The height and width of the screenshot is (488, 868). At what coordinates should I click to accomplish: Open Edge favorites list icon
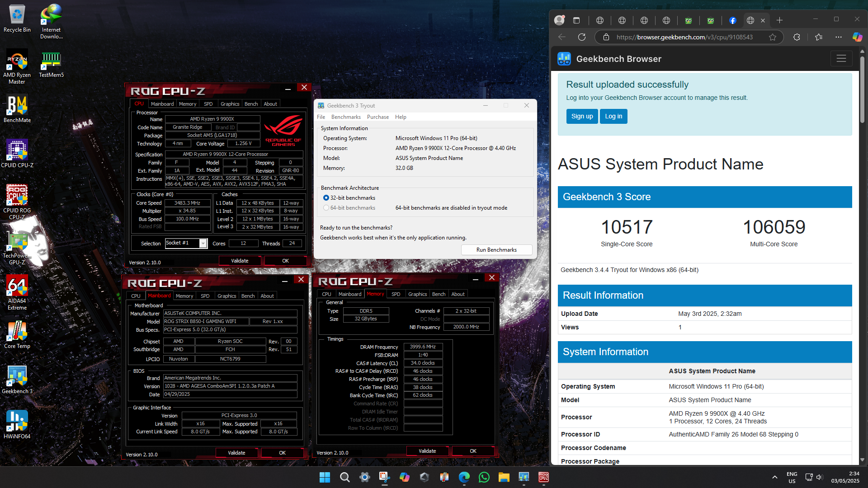819,37
